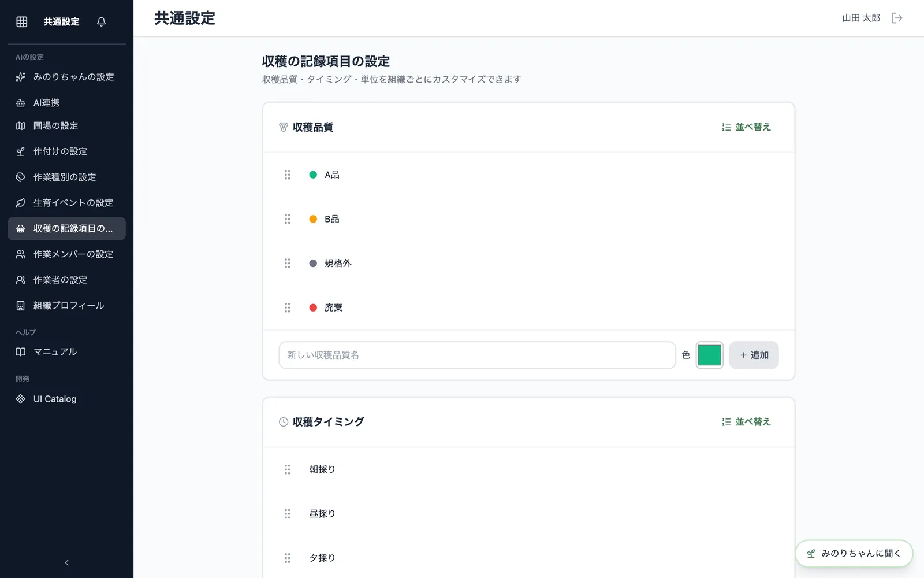
Task: Select the active 収穫の記録項目 sidebar item
Action: click(66, 228)
